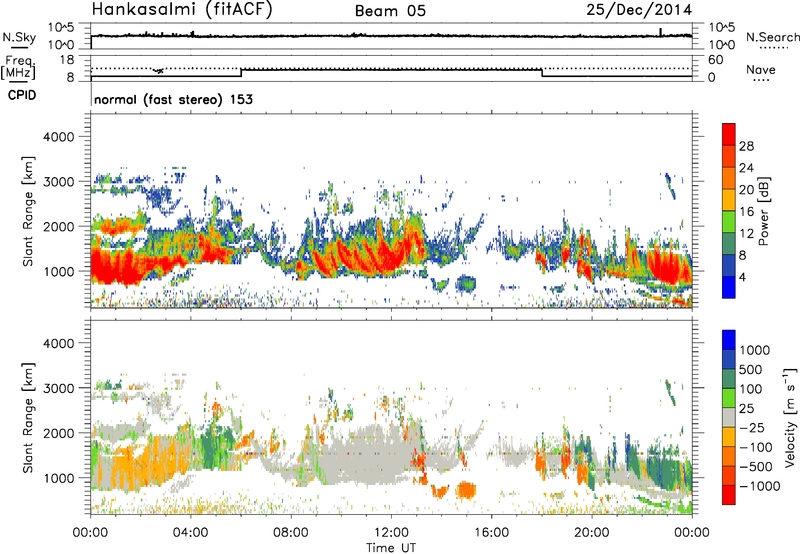Click the noise spike near 22:45 in N.Sky plot
Viewport: 800px width, 554px height.
(661, 32)
